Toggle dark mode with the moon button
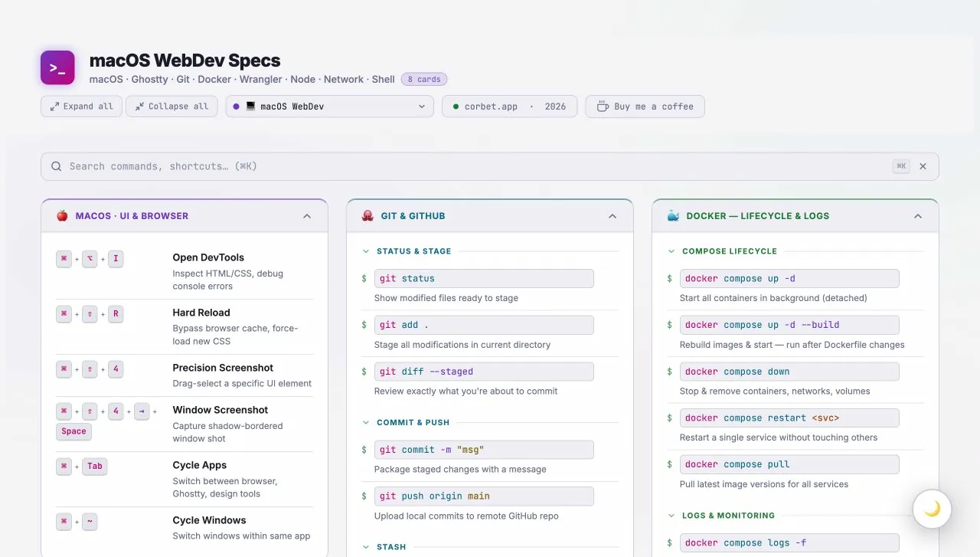The width and height of the screenshot is (980, 557). click(932, 508)
